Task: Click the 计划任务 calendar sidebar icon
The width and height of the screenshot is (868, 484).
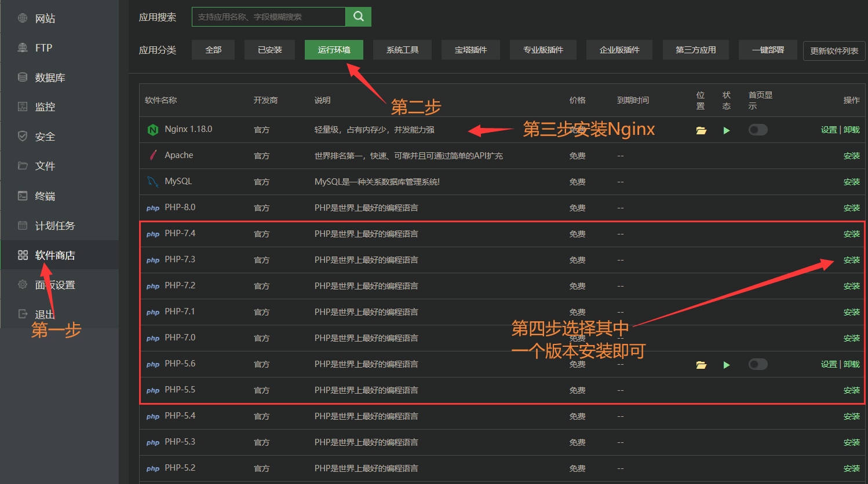Action: 23,225
